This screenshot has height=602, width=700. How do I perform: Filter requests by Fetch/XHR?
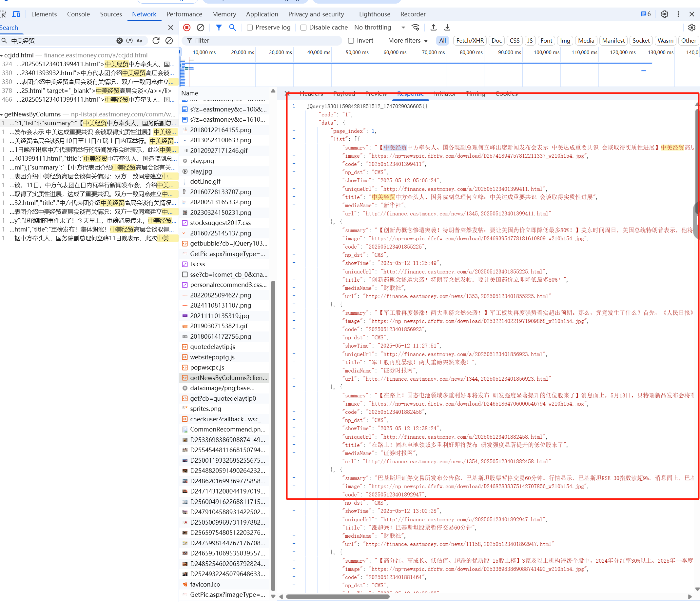[470, 41]
